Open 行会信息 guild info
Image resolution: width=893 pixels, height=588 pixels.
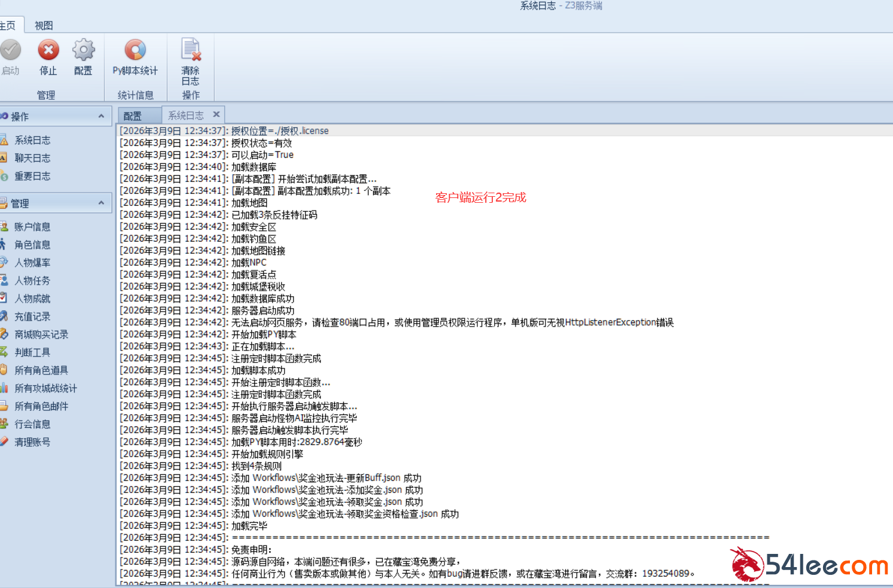click(x=32, y=424)
